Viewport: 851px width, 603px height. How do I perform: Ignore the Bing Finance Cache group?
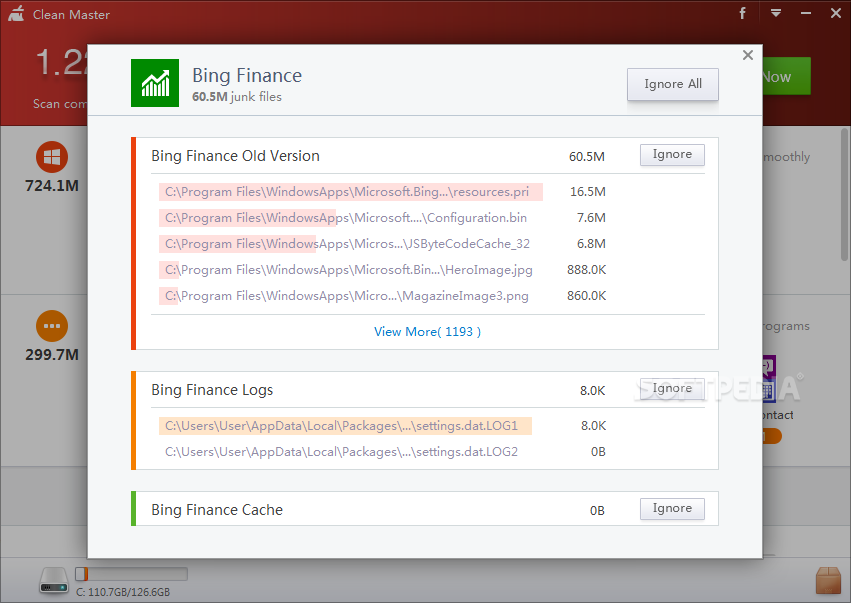pyautogui.click(x=672, y=509)
